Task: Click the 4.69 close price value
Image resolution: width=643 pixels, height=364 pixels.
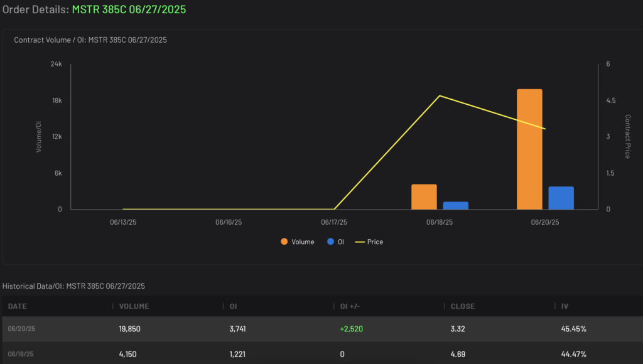Action: click(458, 354)
